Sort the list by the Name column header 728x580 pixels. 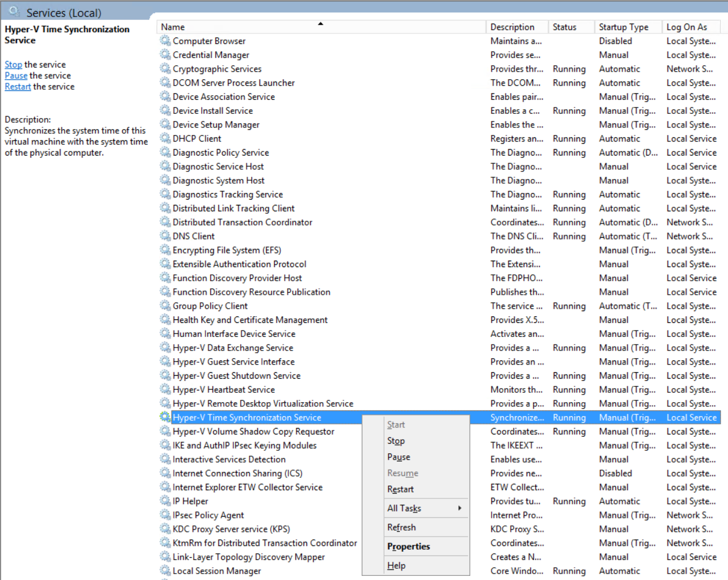pyautogui.click(x=173, y=27)
